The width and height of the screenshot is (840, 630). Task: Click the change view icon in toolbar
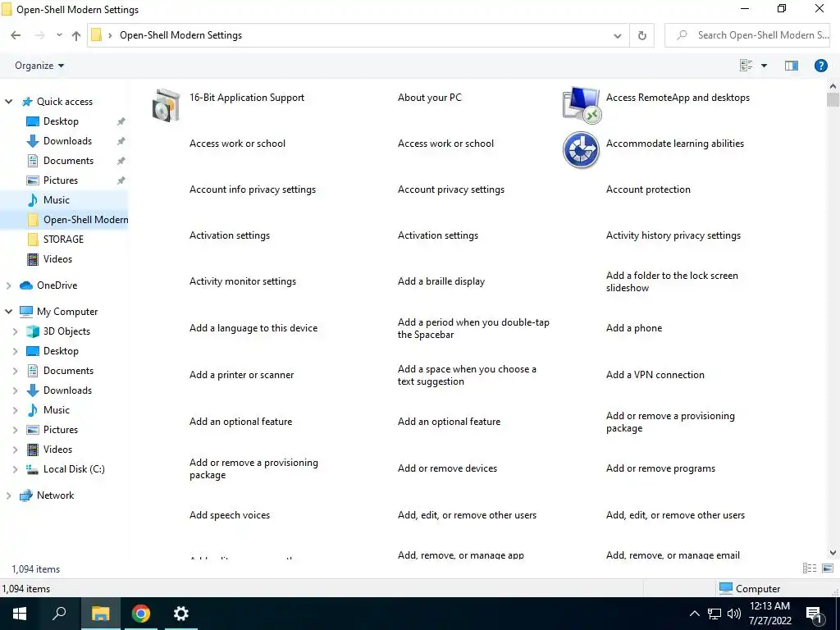pyautogui.click(x=746, y=66)
